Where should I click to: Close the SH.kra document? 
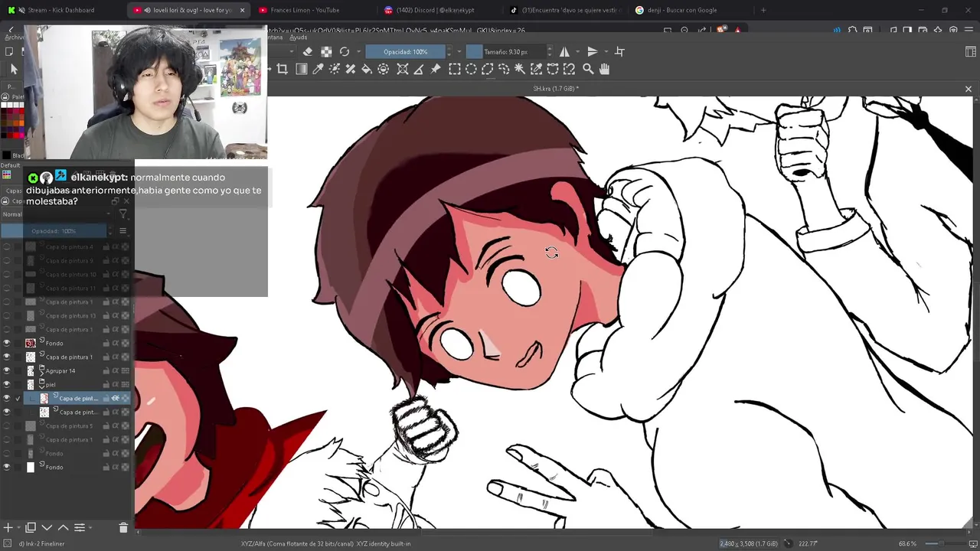(968, 89)
